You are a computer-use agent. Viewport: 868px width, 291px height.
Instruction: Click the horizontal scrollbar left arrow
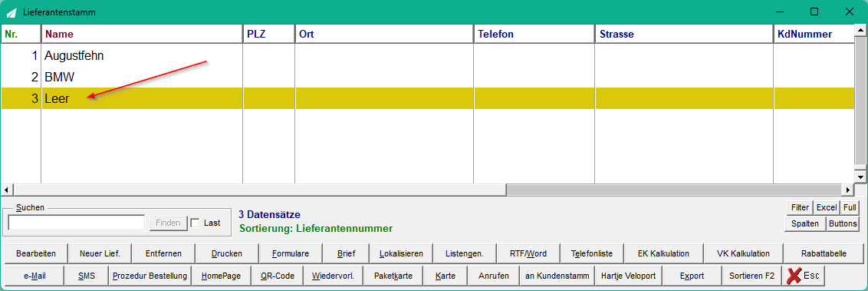point(6,190)
